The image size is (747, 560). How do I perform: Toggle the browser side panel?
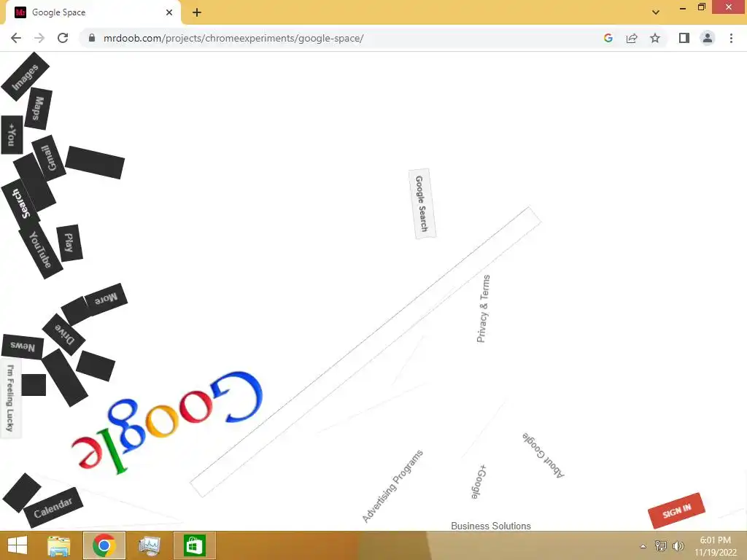point(684,38)
